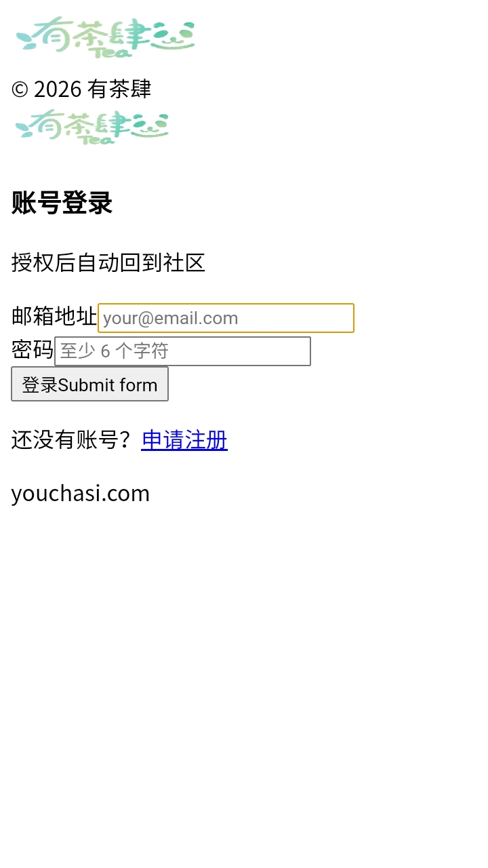The image size is (488, 868).
Task: Click the © 2026 有茶肆 copyright text
Action: (81, 89)
